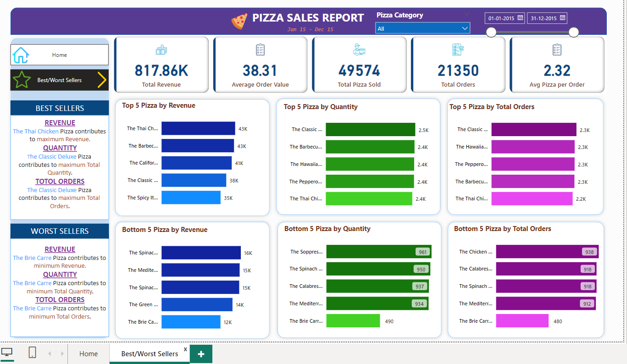Select the desktop view icon bottom left
Screen dimensions: 627x364
coord(7,352)
